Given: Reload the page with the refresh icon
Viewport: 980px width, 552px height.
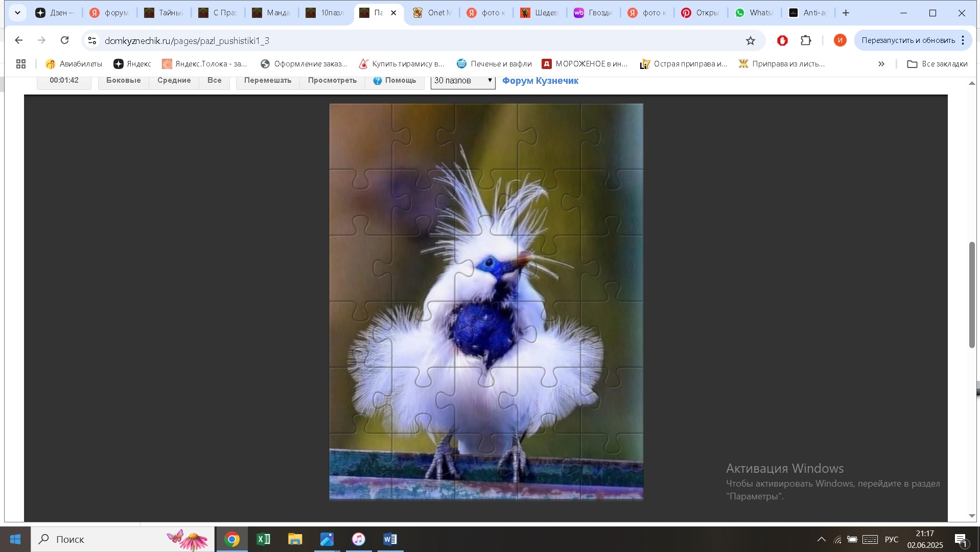Looking at the screenshot, I should click(65, 40).
